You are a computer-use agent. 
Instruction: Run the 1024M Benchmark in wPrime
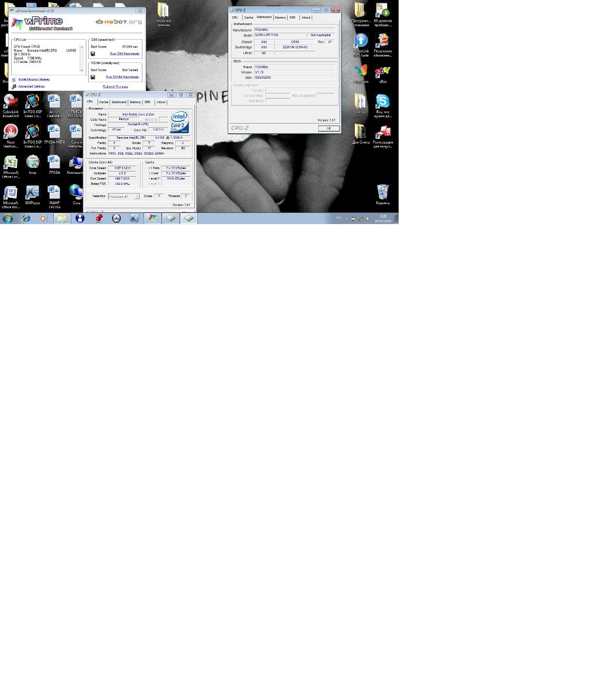point(123,77)
